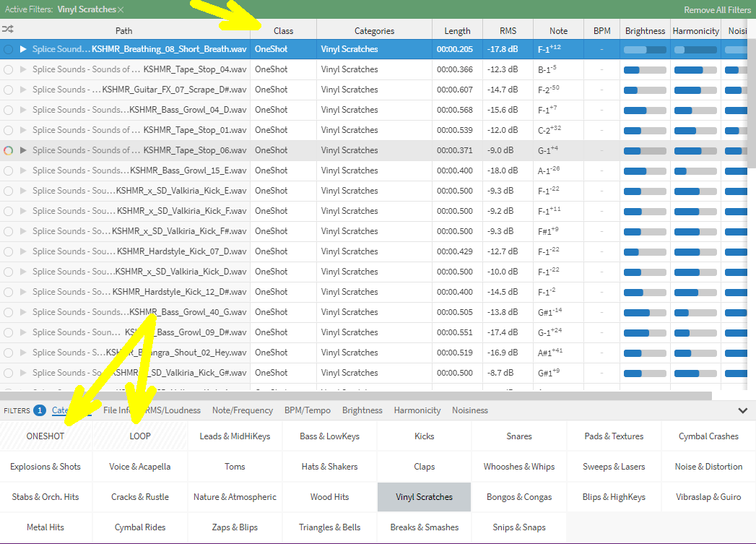This screenshot has width=756, height=544.
Task: Sort by the Brightness column header
Action: 645,31
